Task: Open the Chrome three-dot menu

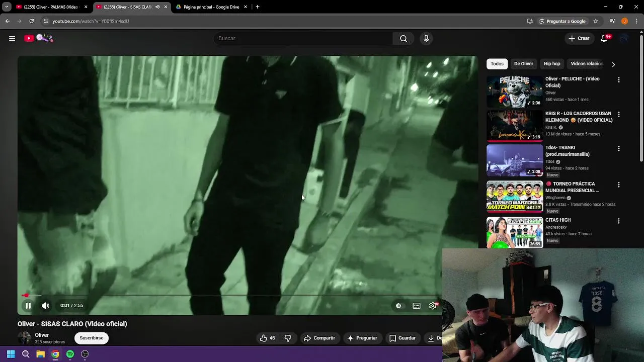Action: 637,21
